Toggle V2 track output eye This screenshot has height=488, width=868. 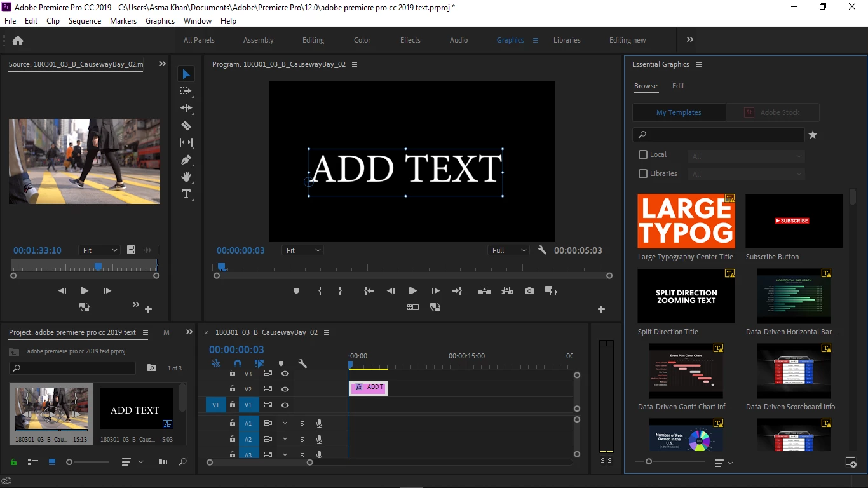pyautogui.click(x=285, y=389)
